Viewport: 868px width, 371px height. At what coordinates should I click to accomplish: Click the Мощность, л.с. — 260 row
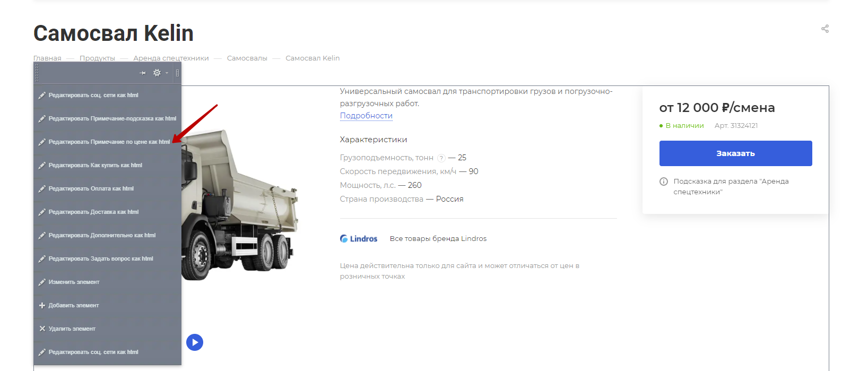[380, 185]
